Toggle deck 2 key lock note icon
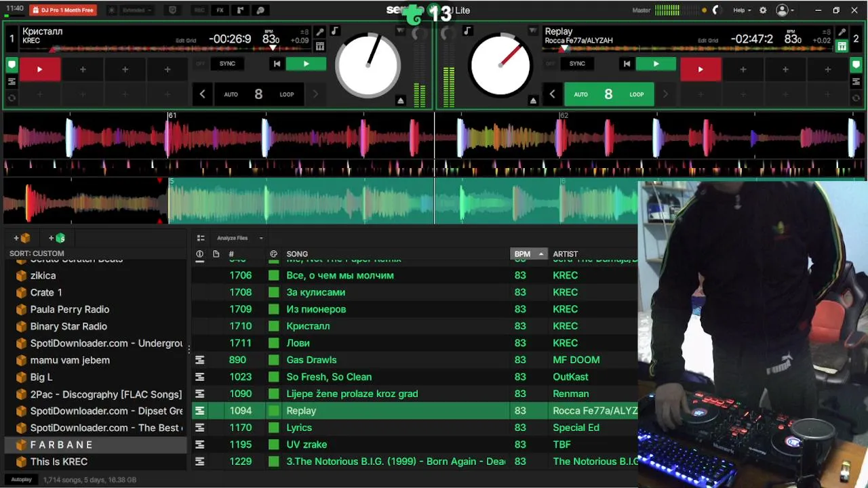Viewport: 868px width, 488px height. tap(467, 31)
